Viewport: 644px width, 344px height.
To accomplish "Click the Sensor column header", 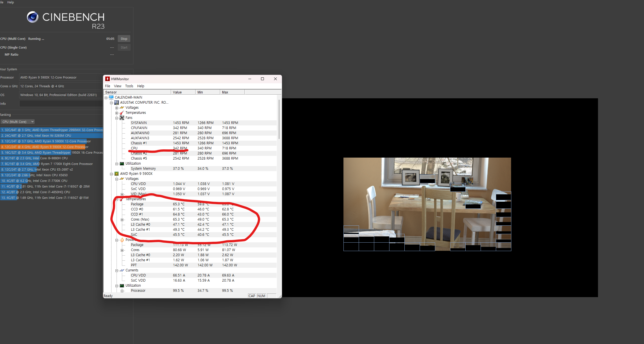I will [137, 92].
